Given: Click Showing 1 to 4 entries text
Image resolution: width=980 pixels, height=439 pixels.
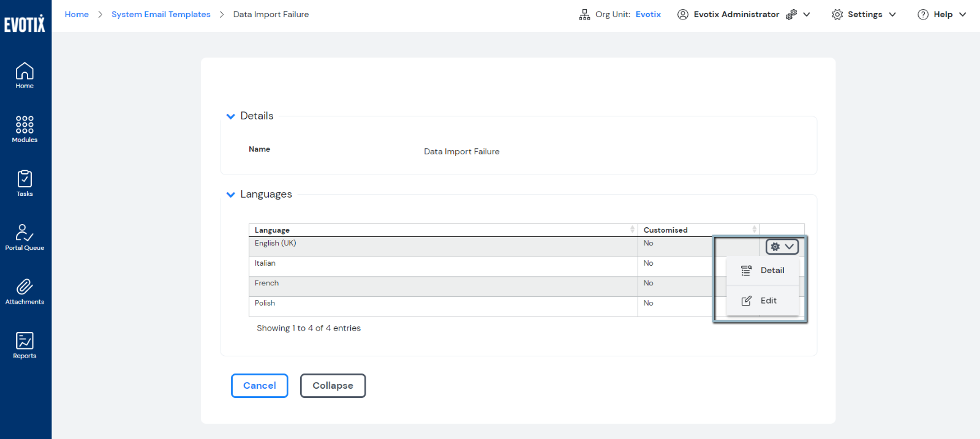Looking at the screenshot, I should (309, 328).
